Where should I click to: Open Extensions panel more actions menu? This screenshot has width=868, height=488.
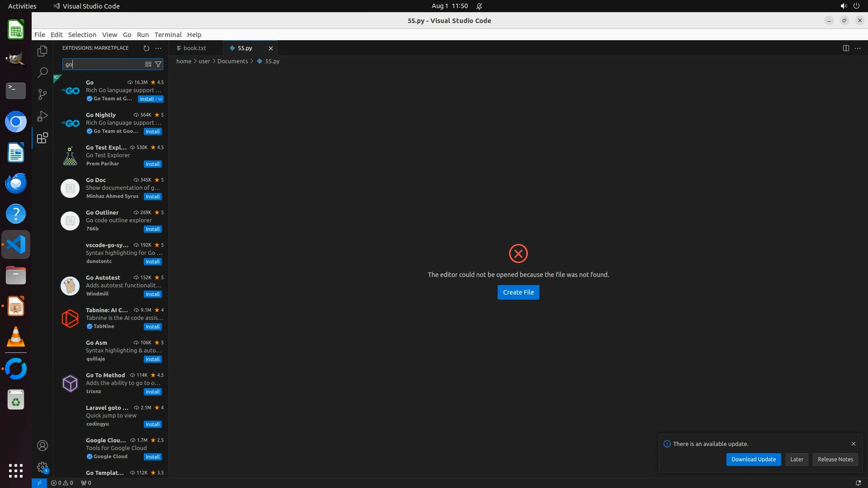coord(158,48)
